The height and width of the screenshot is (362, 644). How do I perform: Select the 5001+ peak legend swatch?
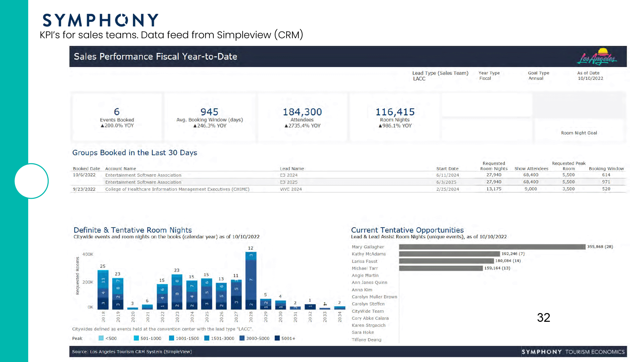click(x=277, y=338)
